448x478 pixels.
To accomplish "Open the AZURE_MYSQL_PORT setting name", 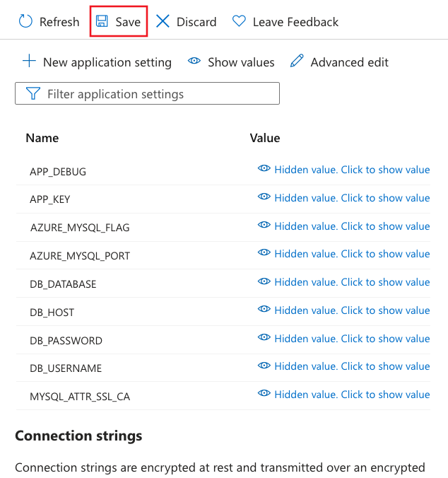I will tap(80, 255).
